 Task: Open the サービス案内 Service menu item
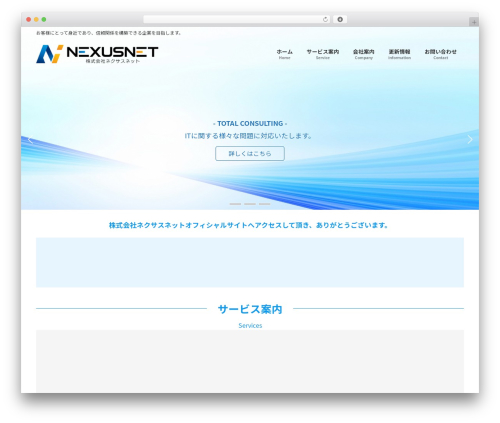pos(323,54)
